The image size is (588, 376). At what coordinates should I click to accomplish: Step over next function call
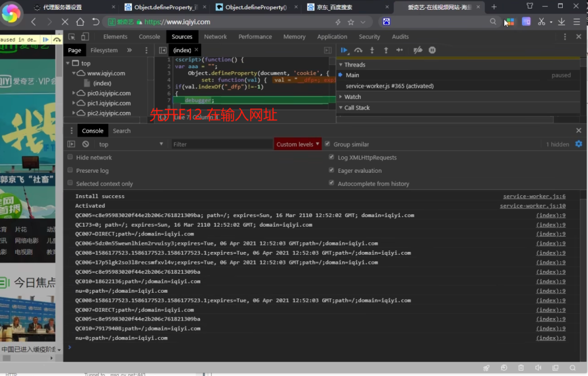358,51
